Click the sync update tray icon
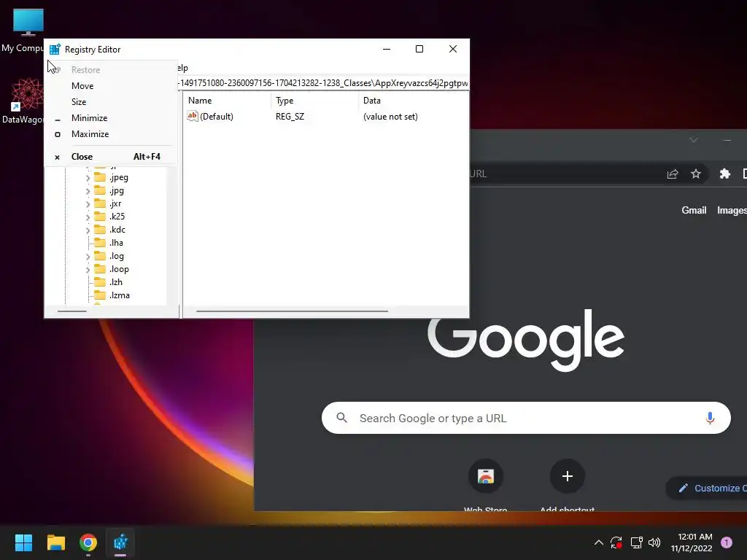747x560 pixels. (616, 542)
